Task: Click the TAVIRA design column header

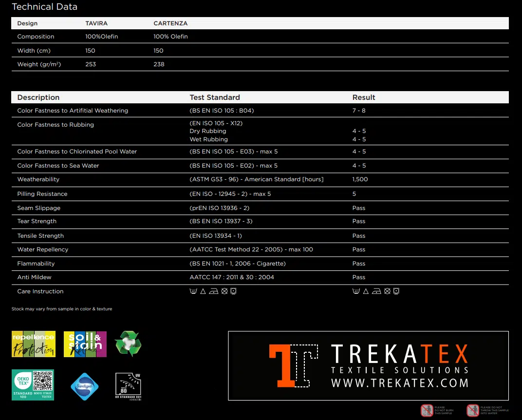Action: click(96, 23)
